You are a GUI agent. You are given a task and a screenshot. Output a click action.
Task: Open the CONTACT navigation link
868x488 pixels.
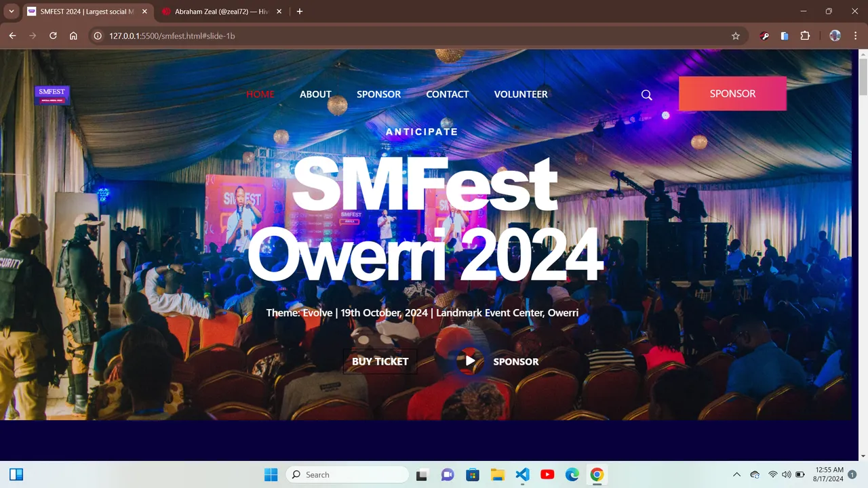448,94
